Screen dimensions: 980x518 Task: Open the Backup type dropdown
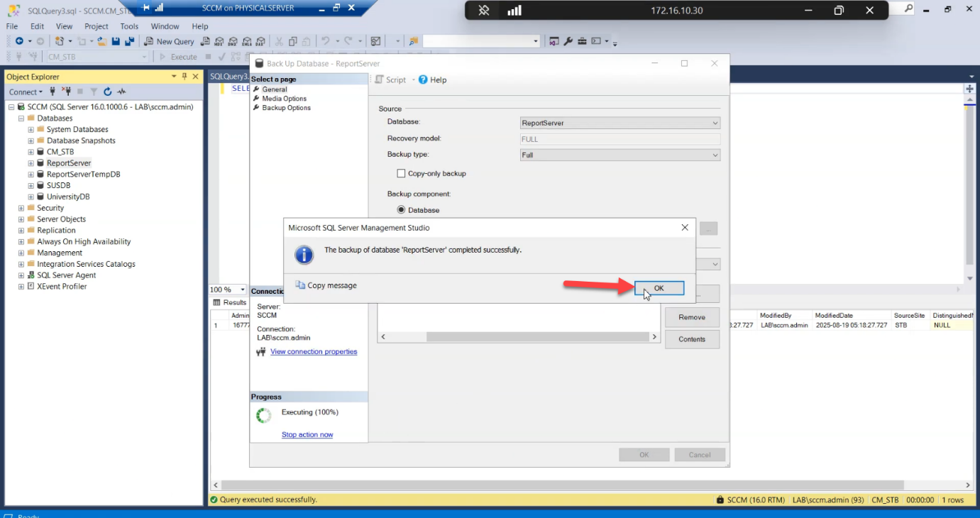(620, 155)
